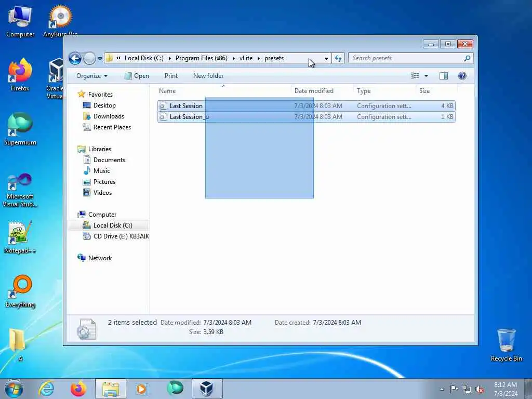Viewport: 532px width, 399px height.
Task: Toggle the preview pane button
Action: point(444,76)
